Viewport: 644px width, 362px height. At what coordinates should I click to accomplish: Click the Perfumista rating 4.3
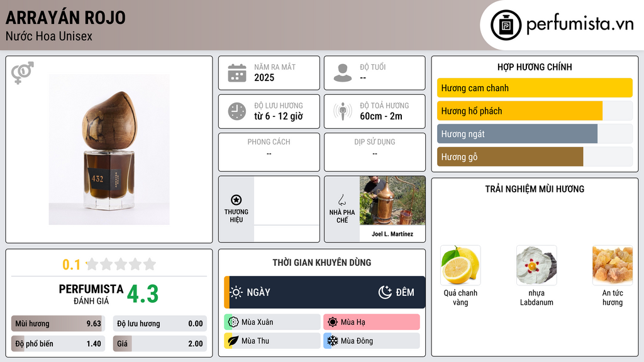143,294
